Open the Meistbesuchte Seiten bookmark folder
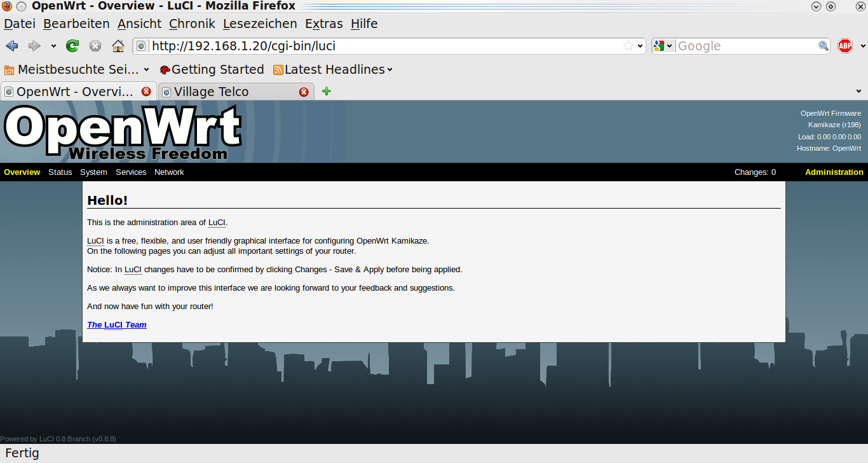 (77, 69)
